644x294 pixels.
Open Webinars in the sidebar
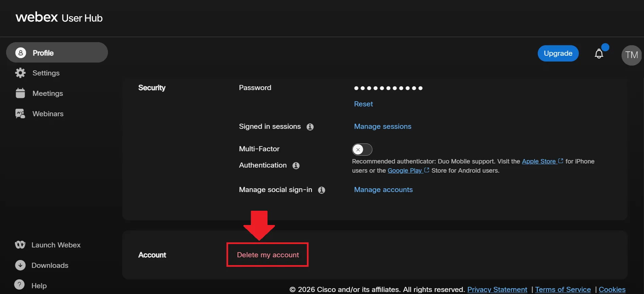(x=48, y=114)
